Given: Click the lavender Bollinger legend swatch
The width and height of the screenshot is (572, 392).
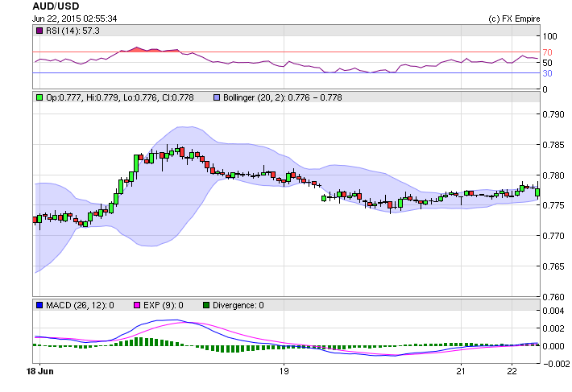Looking at the screenshot, I should [x=217, y=97].
